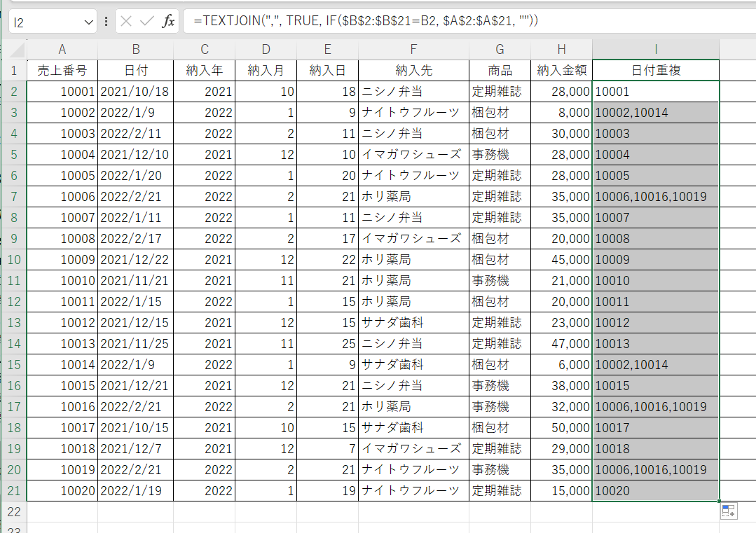The image size is (756, 533).
Task: Click sales number 10020 in column A
Action: (x=62, y=490)
